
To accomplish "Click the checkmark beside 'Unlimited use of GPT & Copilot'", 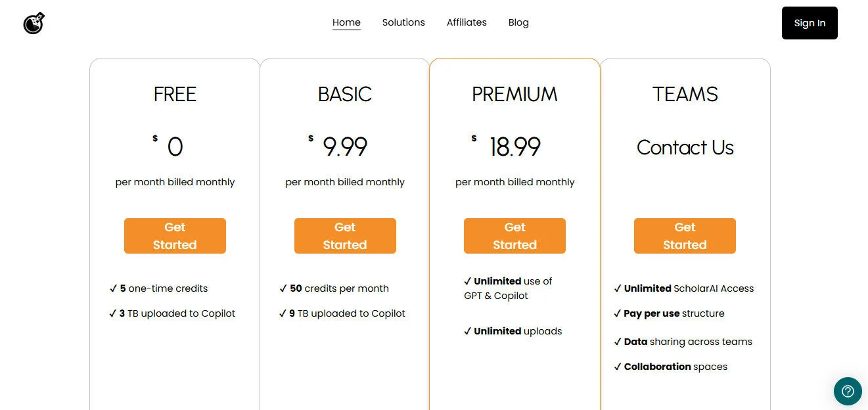I will tap(468, 281).
